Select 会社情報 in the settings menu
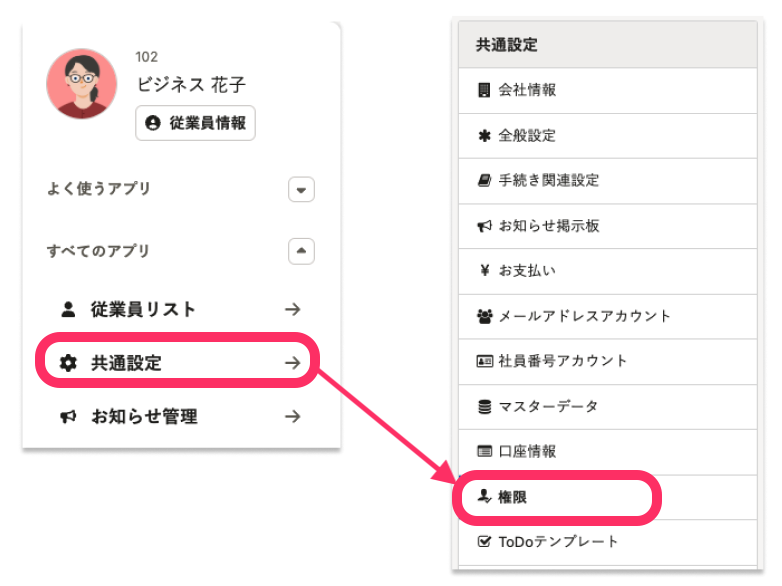The image size is (782, 586). point(527,90)
